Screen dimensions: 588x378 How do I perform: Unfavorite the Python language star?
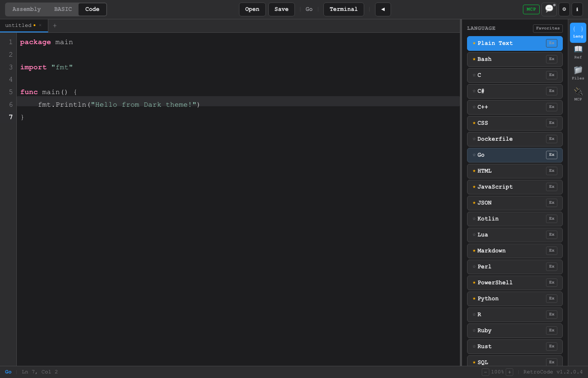(x=473, y=298)
